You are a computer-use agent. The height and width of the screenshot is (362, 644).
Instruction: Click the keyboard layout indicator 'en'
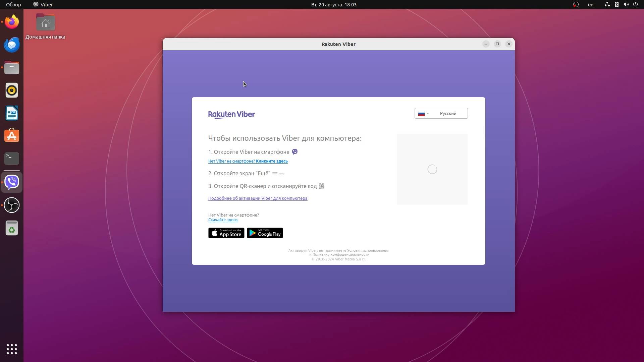pos(591,4)
